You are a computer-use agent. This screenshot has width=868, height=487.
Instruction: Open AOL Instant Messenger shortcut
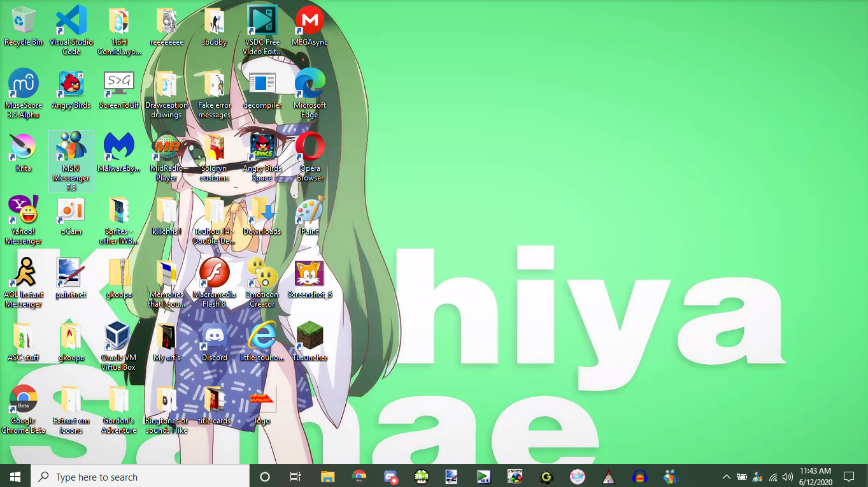click(24, 283)
